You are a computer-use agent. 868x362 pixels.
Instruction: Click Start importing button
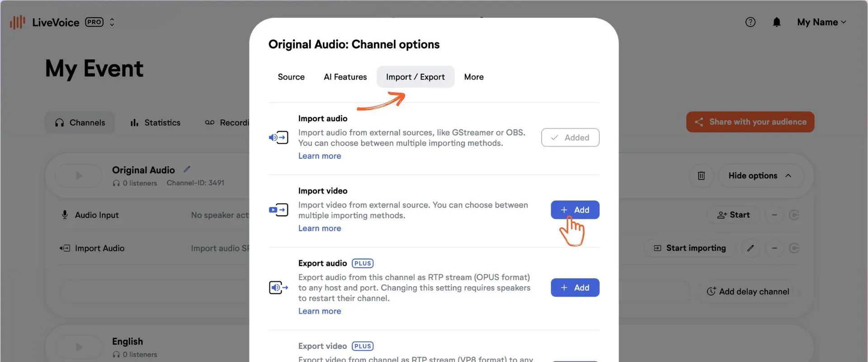(x=690, y=248)
